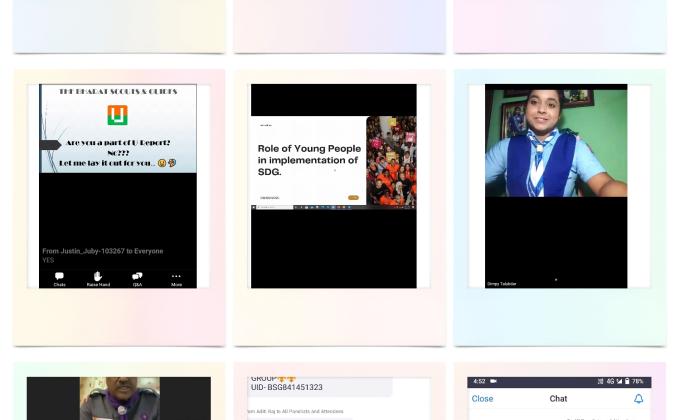The height and width of the screenshot is (420, 680).
Task: Select the bottom-left speaker video thumbnail
Action: point(118,398)
